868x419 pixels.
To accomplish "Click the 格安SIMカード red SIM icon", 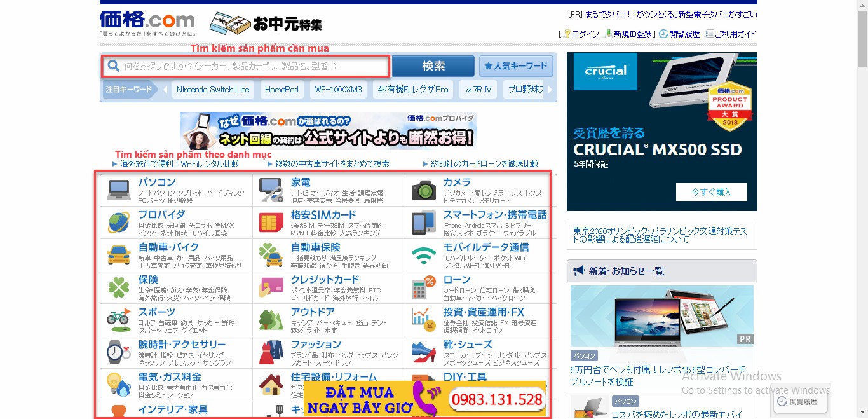I will (x=271, y=223).
